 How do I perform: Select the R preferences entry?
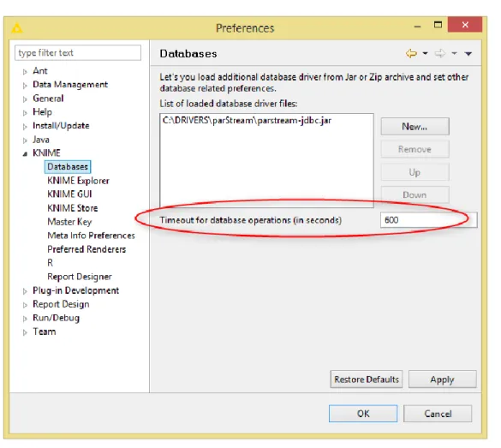pyautogui.click(x=51, y=263)
